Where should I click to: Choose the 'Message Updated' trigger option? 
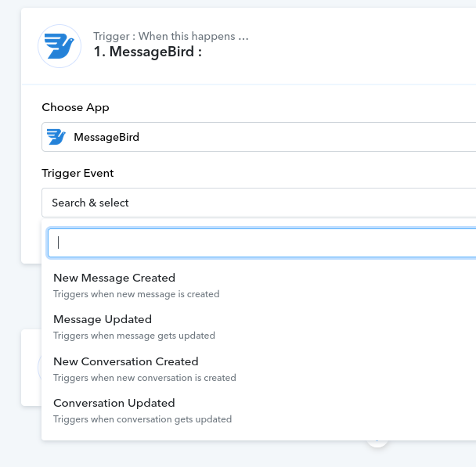pos(103,319)
